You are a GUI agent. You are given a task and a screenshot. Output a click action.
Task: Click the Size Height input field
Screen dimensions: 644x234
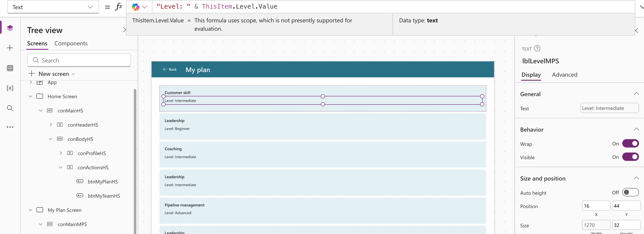click(626, 225)
